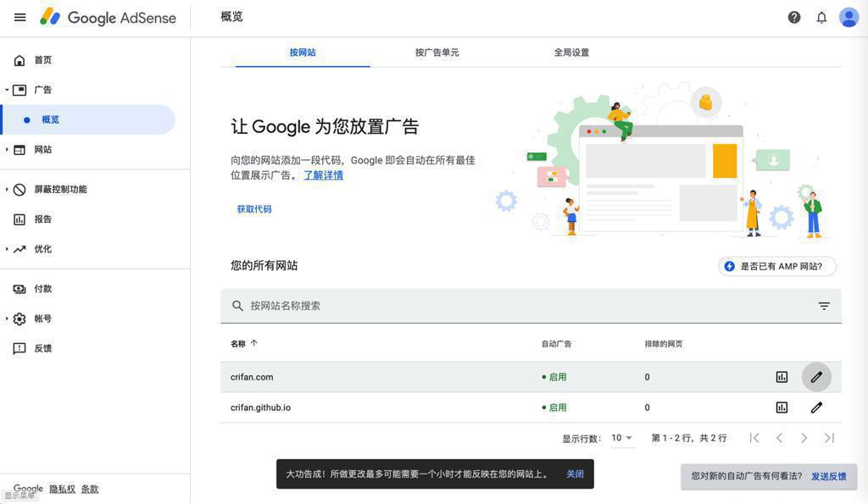868x504 pixels.
Task: Edit crifan.com with the pencil icon
Action: coord(816,377)
